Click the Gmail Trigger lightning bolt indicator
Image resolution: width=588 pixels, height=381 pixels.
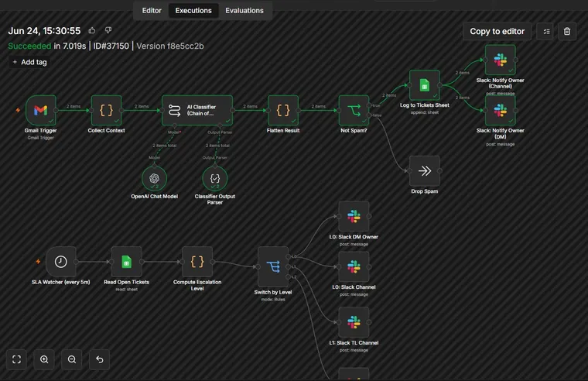[x=18, y=111]
